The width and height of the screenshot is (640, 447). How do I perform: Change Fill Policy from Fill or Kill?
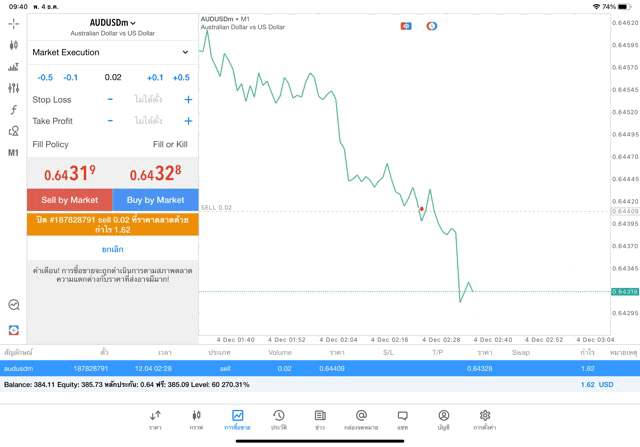click(170, 145)
